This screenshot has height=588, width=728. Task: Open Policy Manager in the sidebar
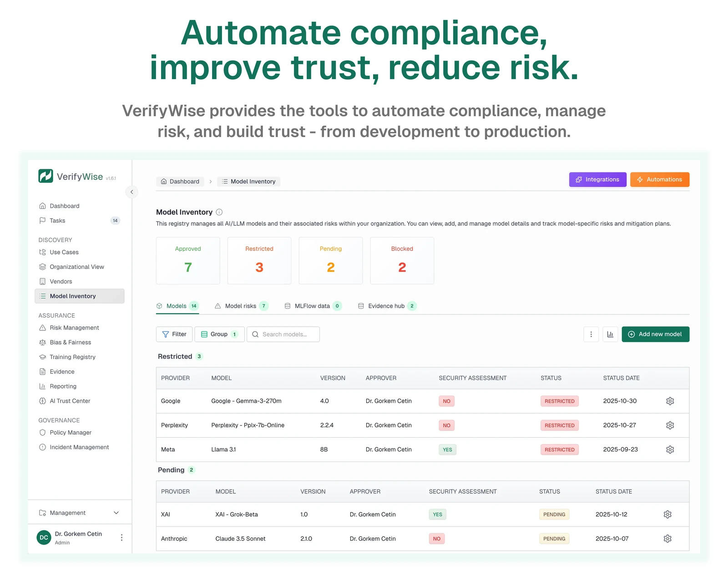(80, 432)
